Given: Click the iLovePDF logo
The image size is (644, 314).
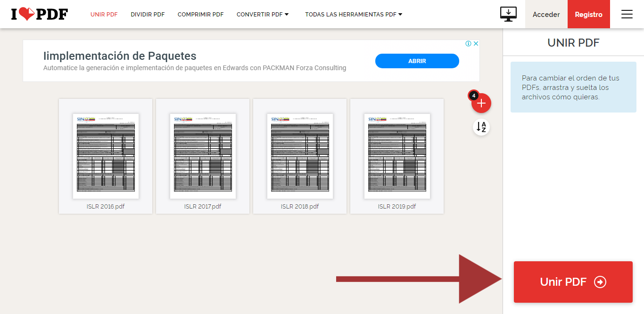Looking at the screenshot, I should point(40,15).
